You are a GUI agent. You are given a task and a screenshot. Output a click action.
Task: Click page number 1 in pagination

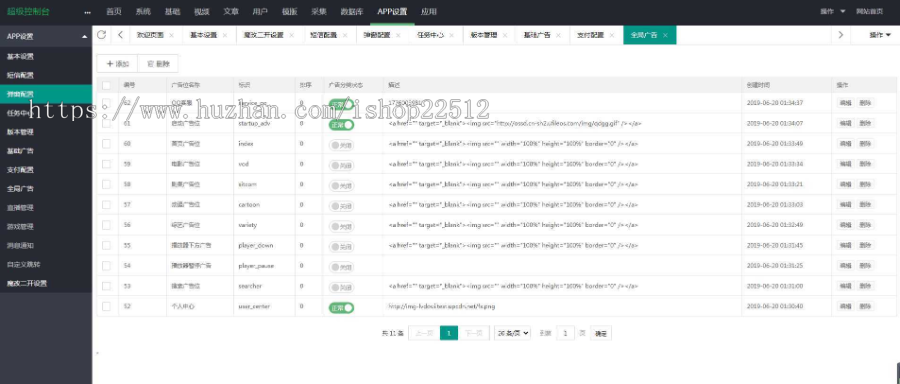tap(449, 333)
